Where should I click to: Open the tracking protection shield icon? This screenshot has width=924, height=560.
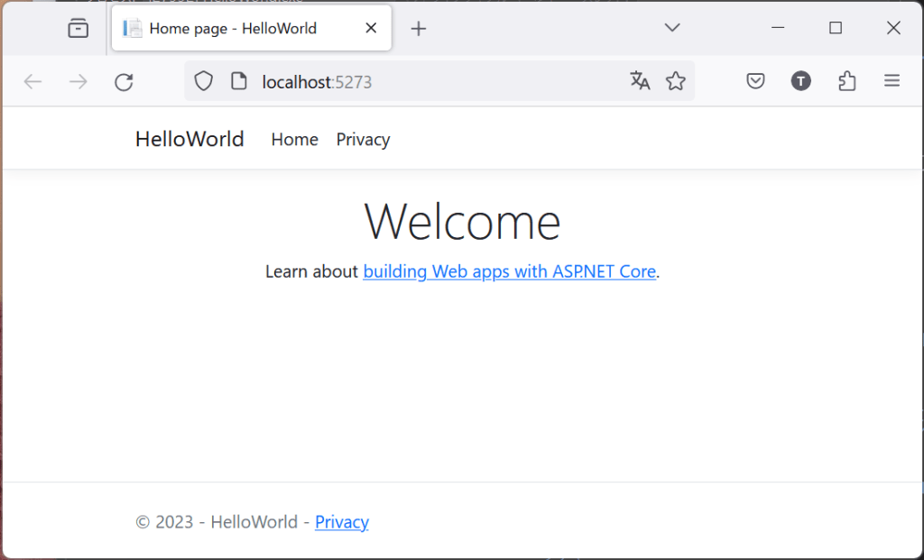[204, 82]
